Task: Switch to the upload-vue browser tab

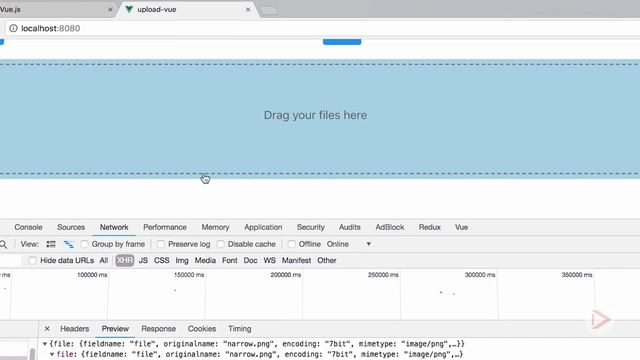Action: coord(188,9)
